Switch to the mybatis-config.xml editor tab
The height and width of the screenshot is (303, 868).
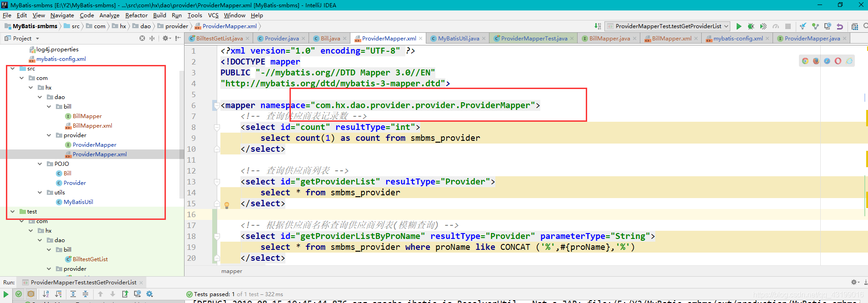tap(738, 39)
